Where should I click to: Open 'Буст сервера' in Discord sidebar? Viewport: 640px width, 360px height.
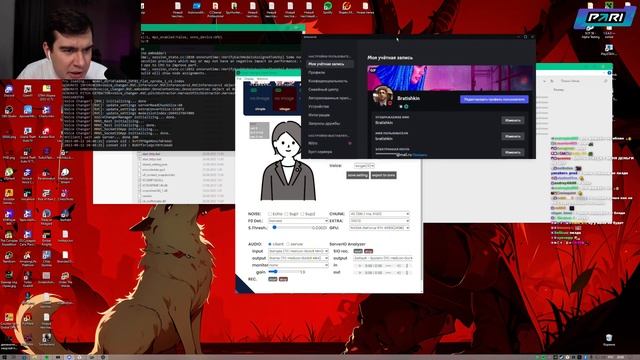coord(320,152)
